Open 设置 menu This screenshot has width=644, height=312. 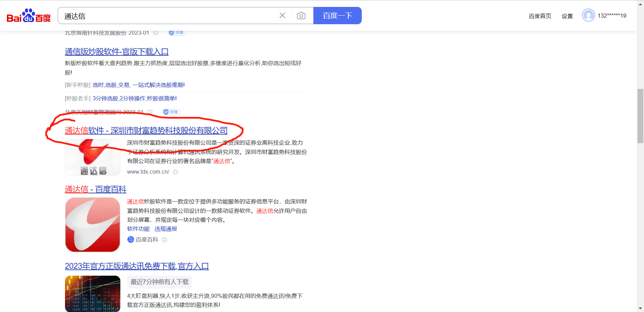click(x=567, y=16)
